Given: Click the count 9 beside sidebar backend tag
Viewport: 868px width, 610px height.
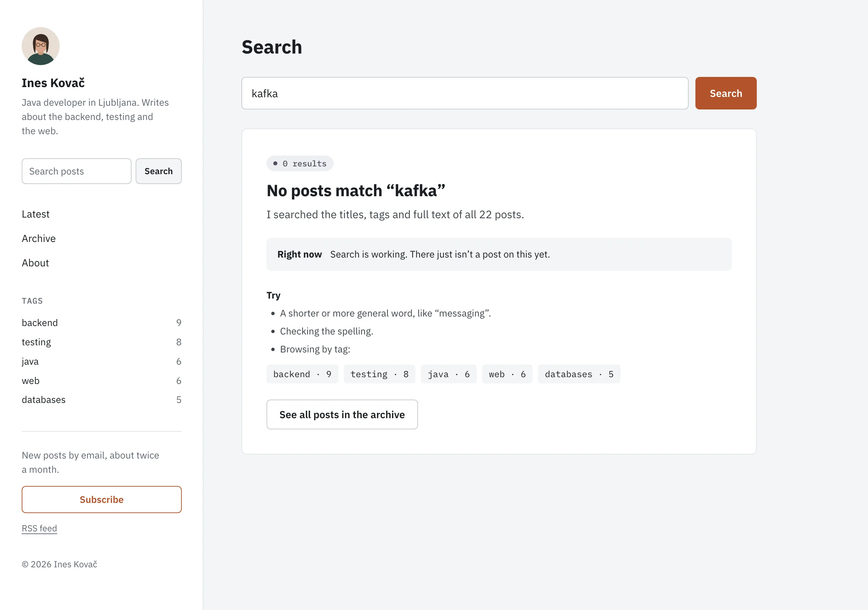Looking at the screenshot, I should click(x=179, y=323).
